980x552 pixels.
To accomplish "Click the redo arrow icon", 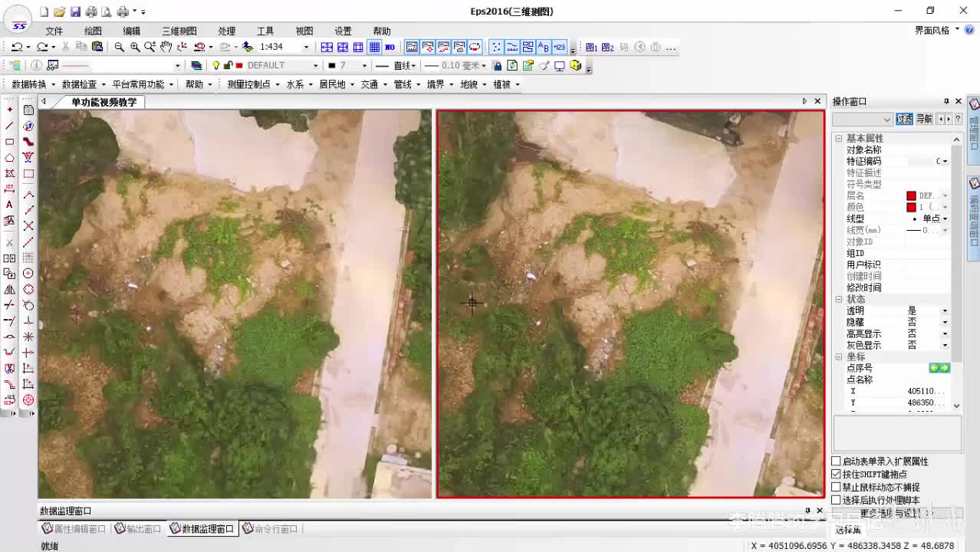I will [42, 47].
